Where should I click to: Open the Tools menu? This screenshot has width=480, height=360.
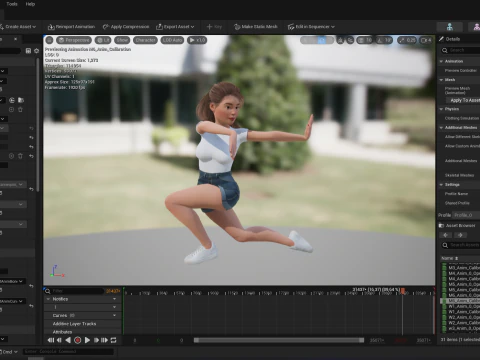point(12,4)
